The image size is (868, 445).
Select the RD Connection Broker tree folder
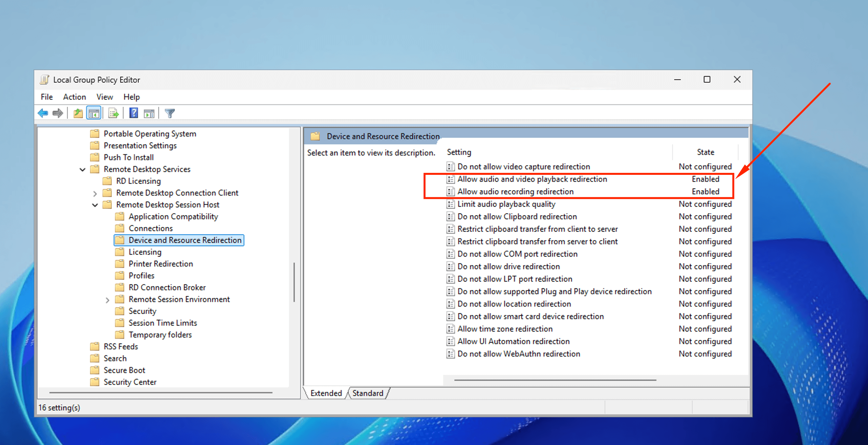coord(167,287)
